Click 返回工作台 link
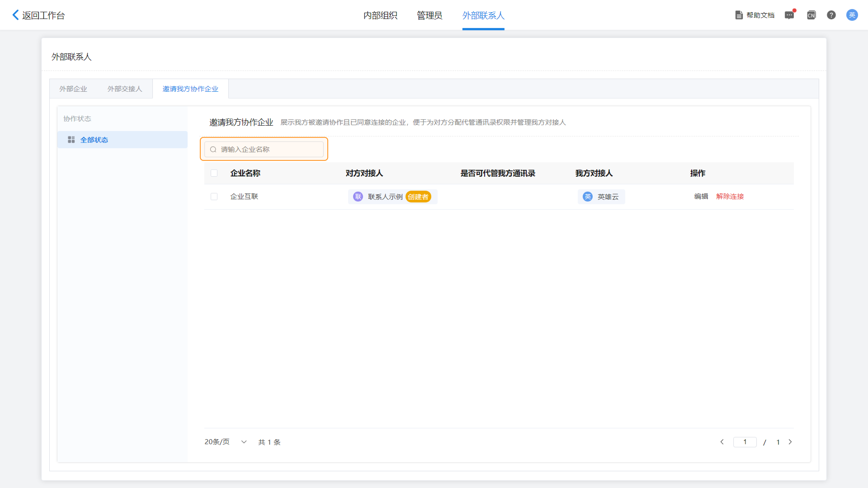This screenshot has width=868, height=488. (43, 15)
